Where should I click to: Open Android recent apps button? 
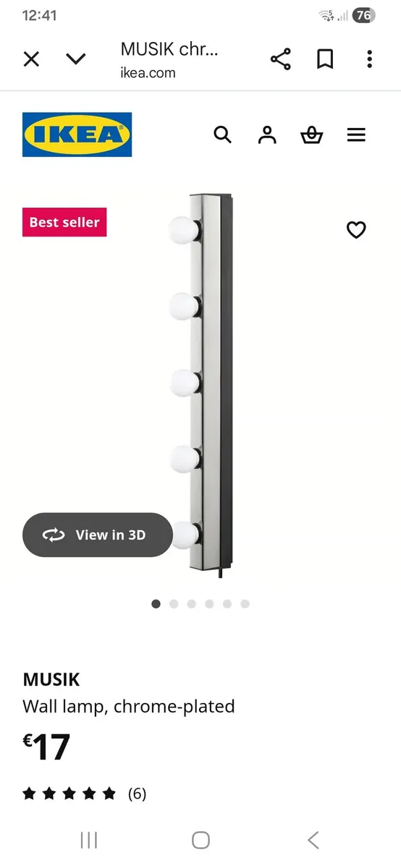point(89,840)
